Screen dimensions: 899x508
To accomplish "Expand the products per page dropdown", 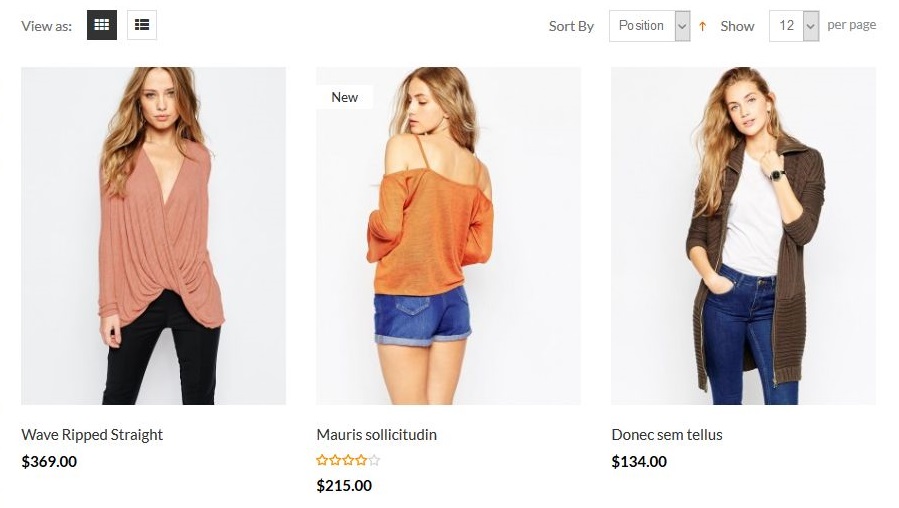I will click(794, 26).
